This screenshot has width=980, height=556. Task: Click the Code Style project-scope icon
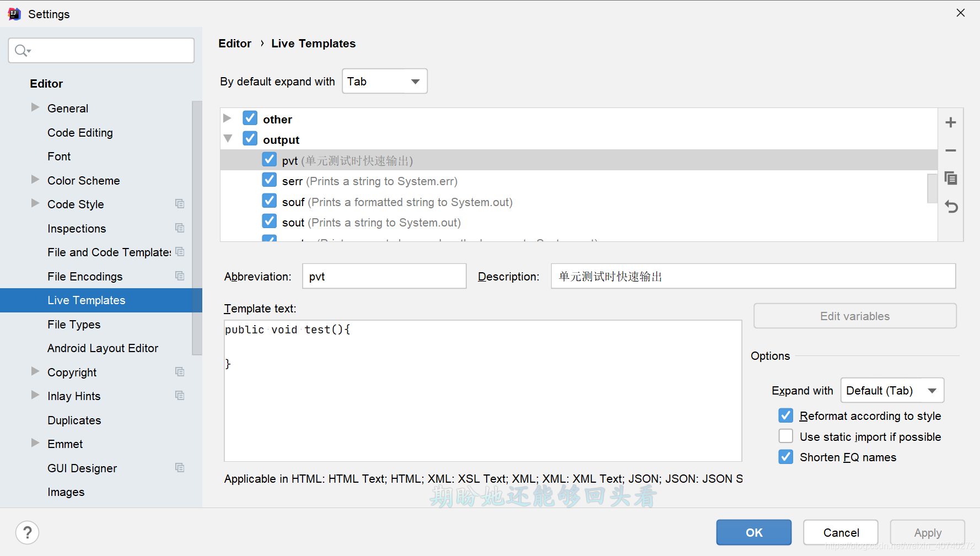pyautogui.click(x=180, y=204)
